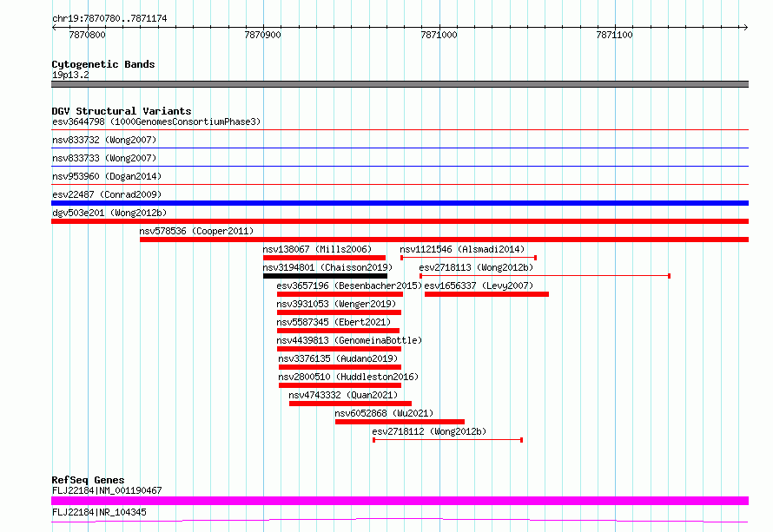
Task: Click the esv22487 (Conrad2009) label
Action: click(x=107, y=194)
